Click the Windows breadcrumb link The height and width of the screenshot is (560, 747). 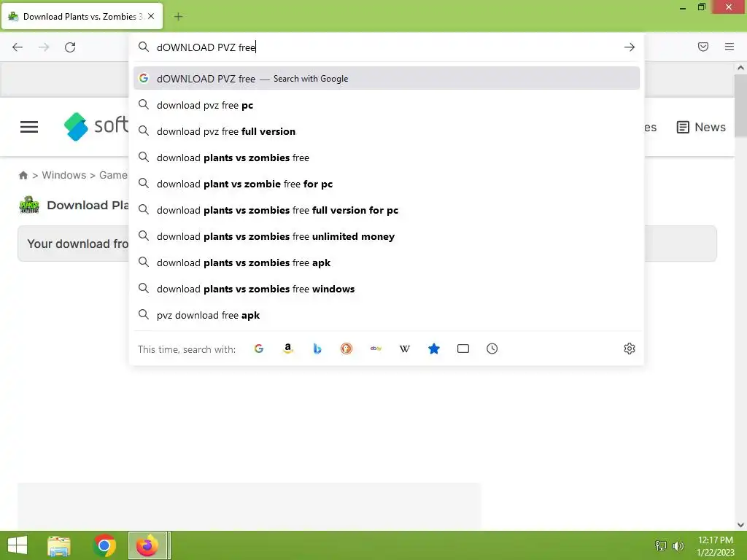(64, 175)
